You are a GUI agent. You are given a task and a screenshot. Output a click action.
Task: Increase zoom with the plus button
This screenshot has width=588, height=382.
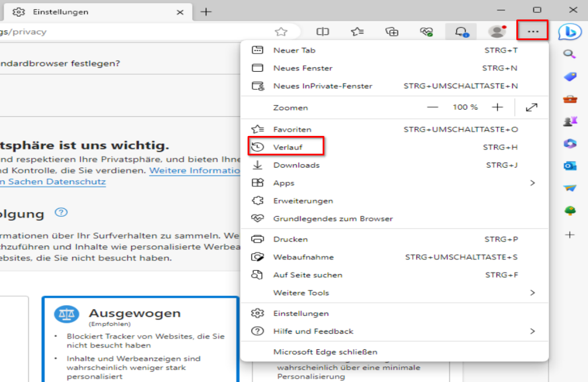[497, 107]
